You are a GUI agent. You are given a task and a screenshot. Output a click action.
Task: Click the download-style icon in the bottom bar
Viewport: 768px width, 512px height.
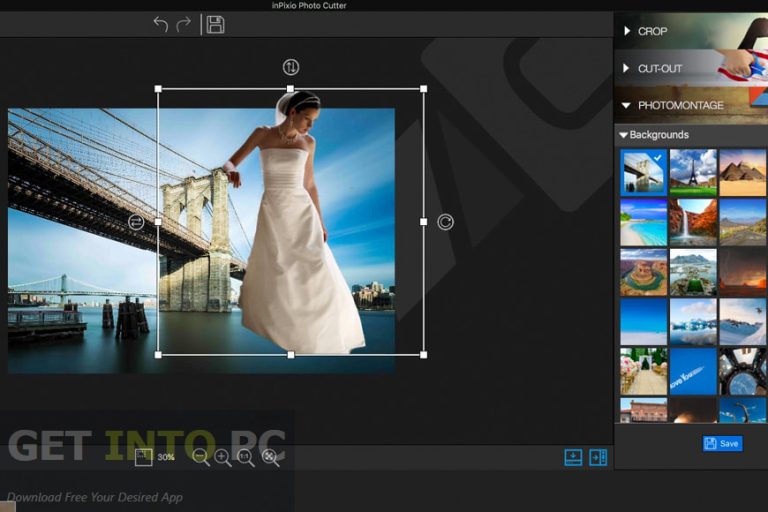tap(573, 457)
